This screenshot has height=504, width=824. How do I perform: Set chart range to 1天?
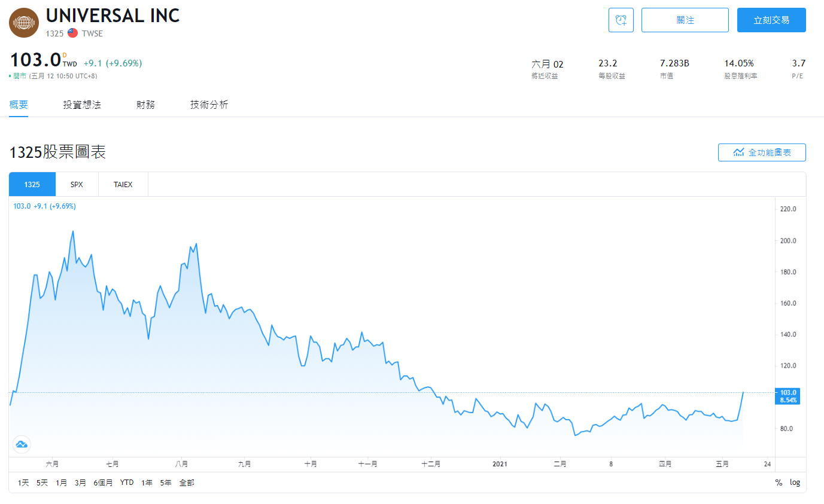pyautogui.click(x=23, y=482)
